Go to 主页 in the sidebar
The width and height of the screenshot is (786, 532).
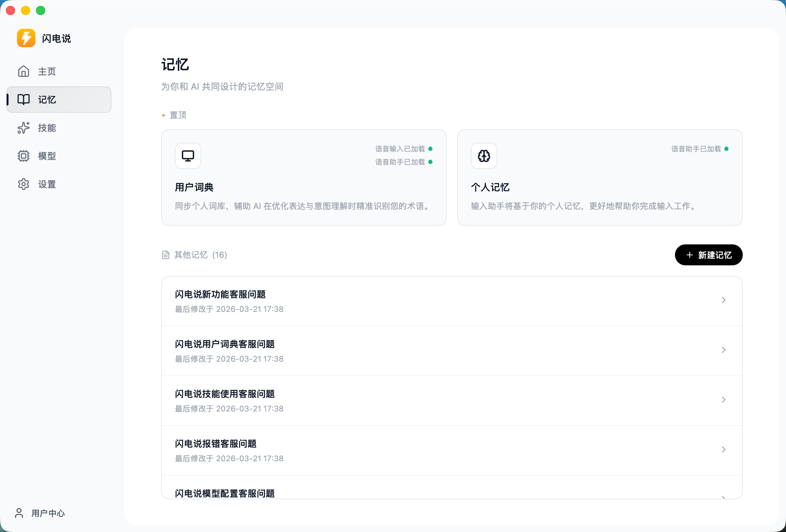click(x=59, y=71)
